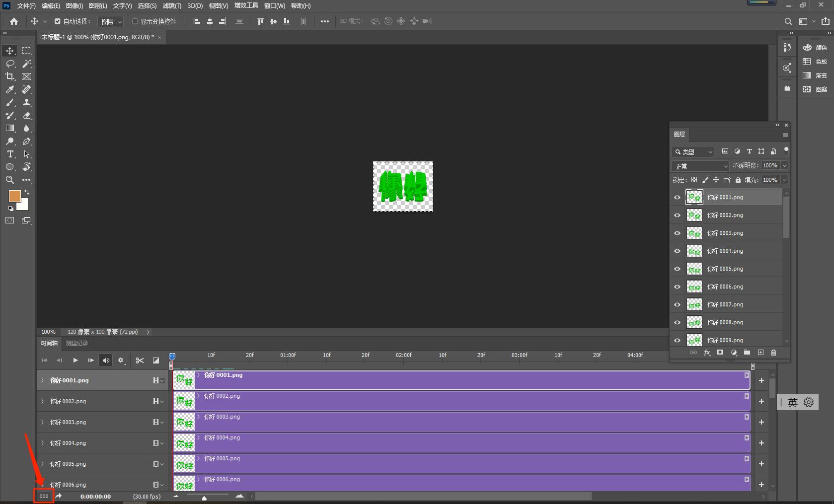Hide the 你好 0003.png layer
This screenshot has width=834, height=504.
[677, 233]
